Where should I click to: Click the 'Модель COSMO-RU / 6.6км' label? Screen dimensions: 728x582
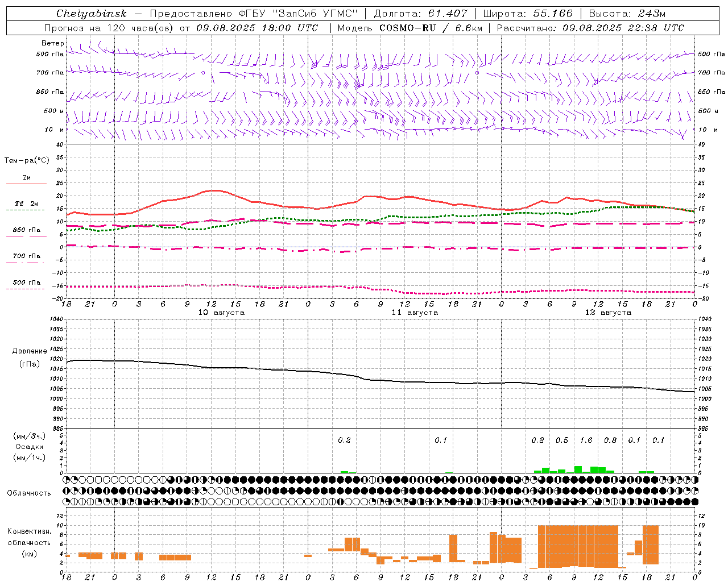point(409,28)
